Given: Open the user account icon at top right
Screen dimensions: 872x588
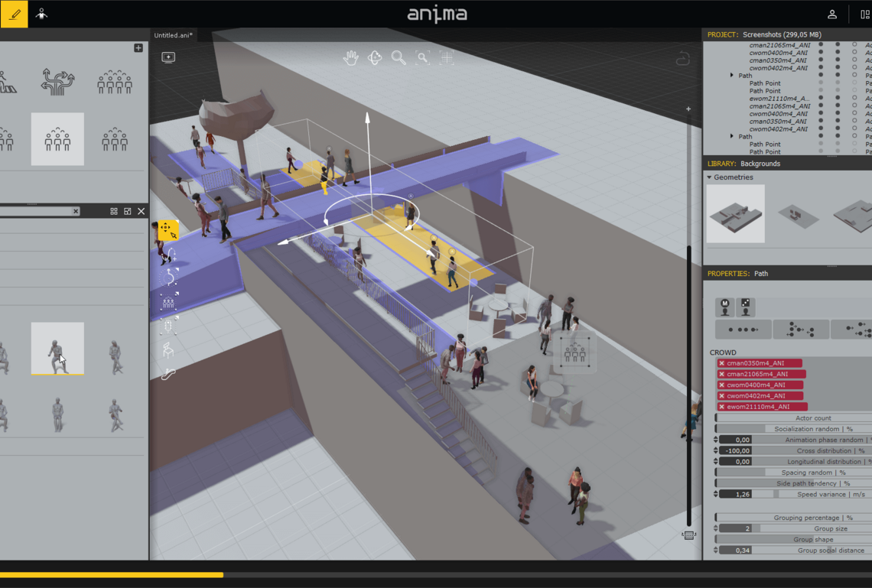Looking at the screenshot, I should [833, 14].
